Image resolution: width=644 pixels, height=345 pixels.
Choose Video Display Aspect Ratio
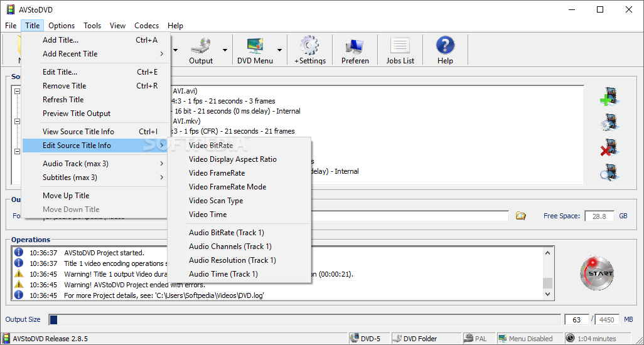(x=239, y=159)
